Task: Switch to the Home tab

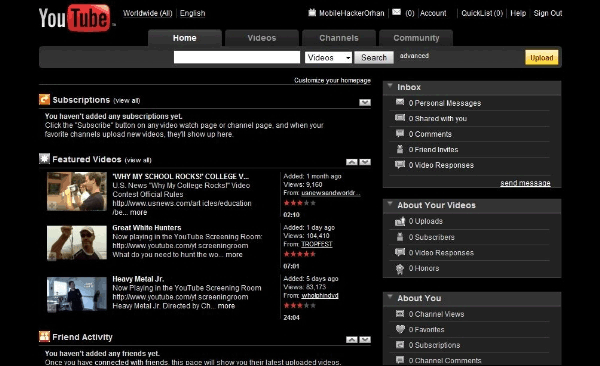Action: point(184,38)
